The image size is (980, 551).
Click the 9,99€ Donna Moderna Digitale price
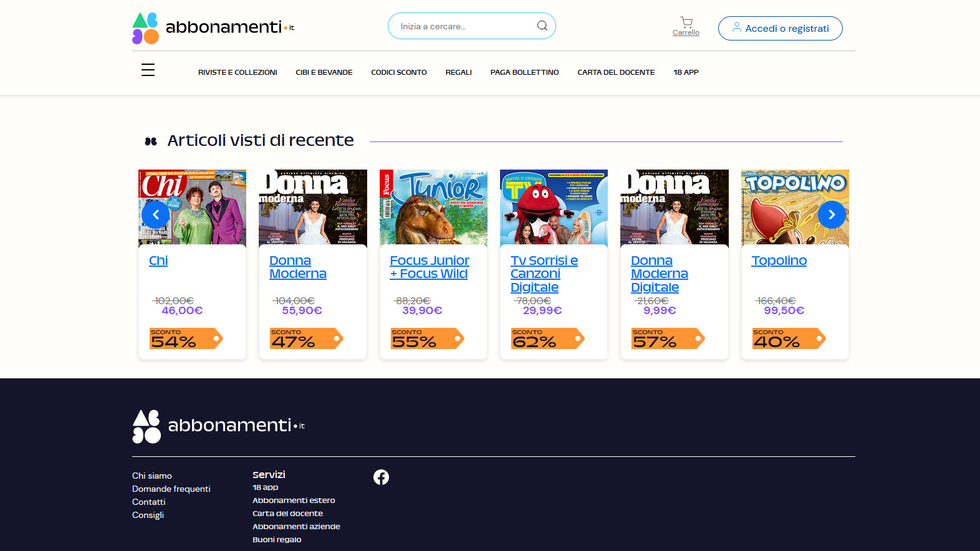pyautogui.click(x=660, y=310)
